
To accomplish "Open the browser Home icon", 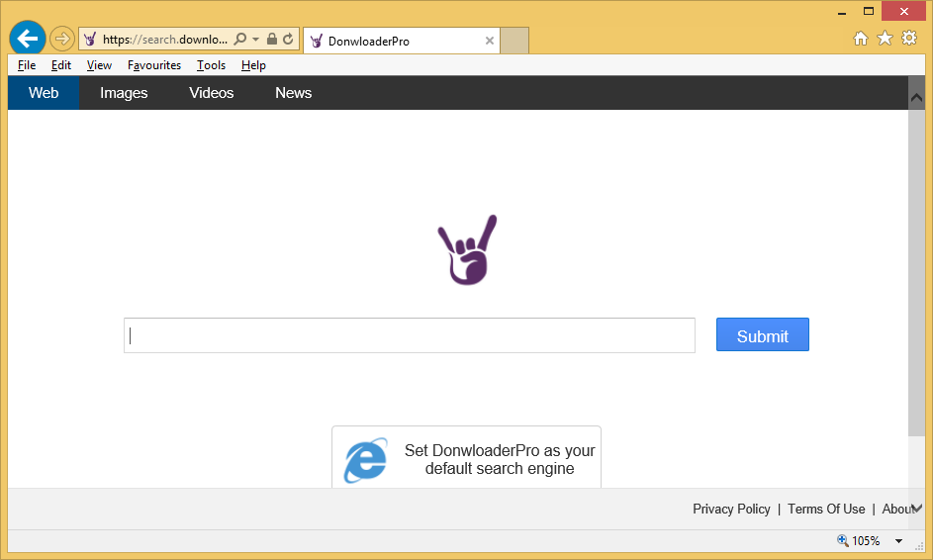I will (861, 39).
